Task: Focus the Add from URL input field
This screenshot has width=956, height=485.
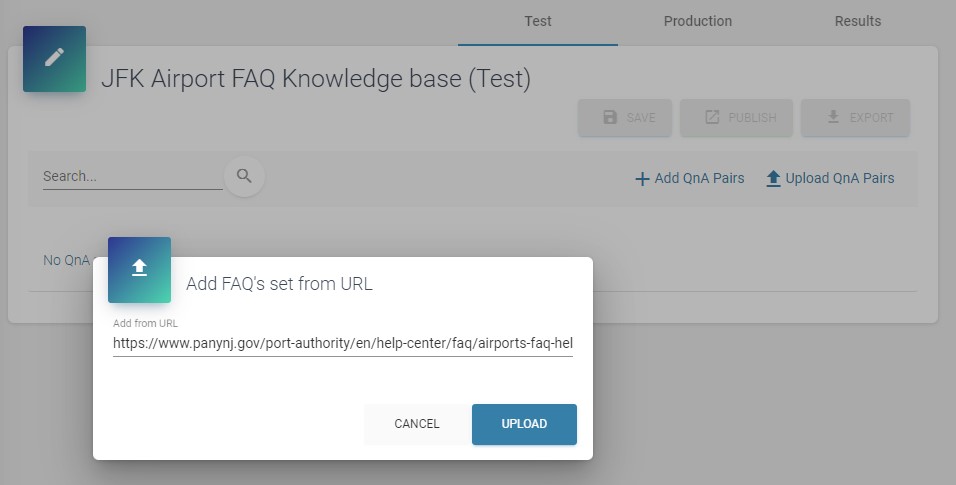Action: [x=342, y=343]
